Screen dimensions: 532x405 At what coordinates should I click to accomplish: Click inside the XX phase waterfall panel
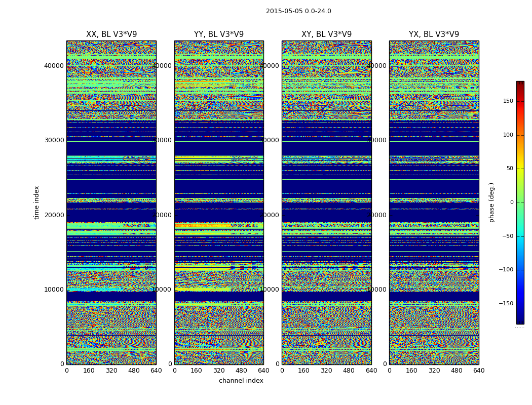coord(111,202)
